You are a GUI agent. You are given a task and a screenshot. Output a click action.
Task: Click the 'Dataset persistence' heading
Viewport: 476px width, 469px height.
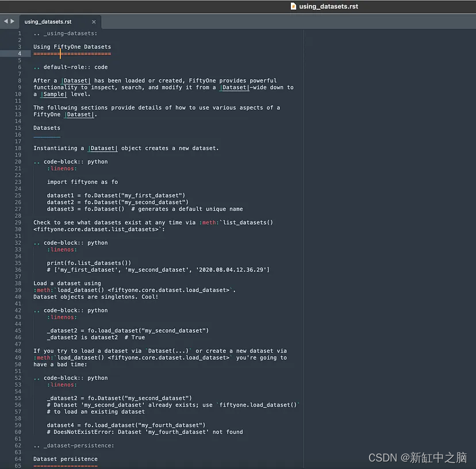(66, 459)
